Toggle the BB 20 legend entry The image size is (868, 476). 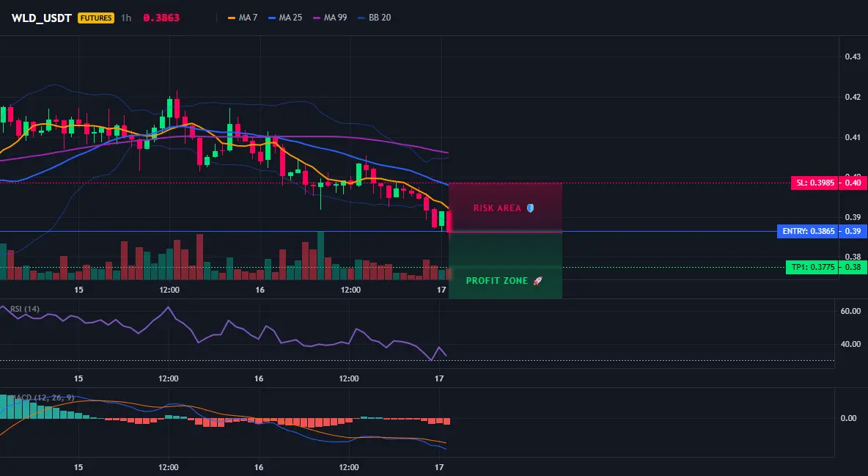tap(374, 18)
